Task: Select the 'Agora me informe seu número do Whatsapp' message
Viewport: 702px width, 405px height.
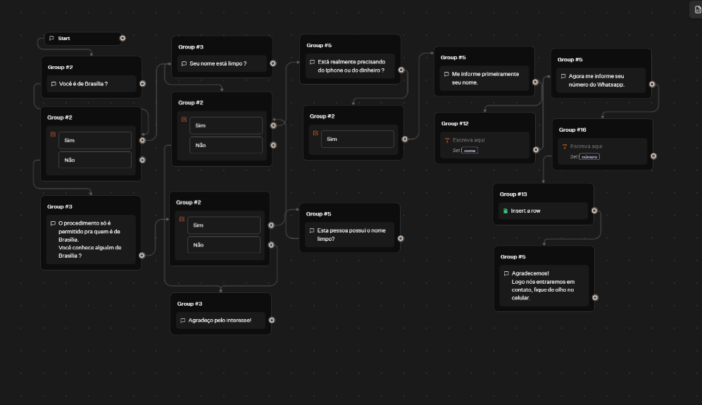Action: coord(602,80)
